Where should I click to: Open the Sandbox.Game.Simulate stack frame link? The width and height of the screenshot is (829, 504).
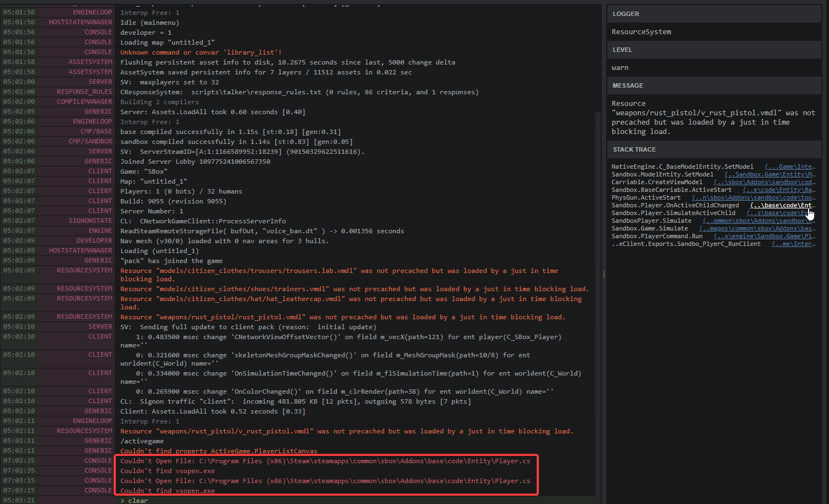757,228
